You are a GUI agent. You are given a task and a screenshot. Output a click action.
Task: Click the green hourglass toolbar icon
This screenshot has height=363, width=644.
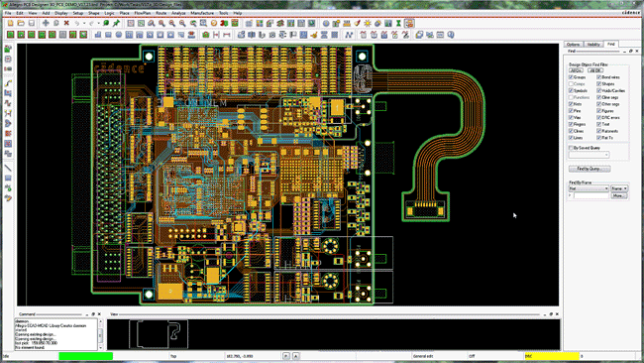click(x=398, y=24)
